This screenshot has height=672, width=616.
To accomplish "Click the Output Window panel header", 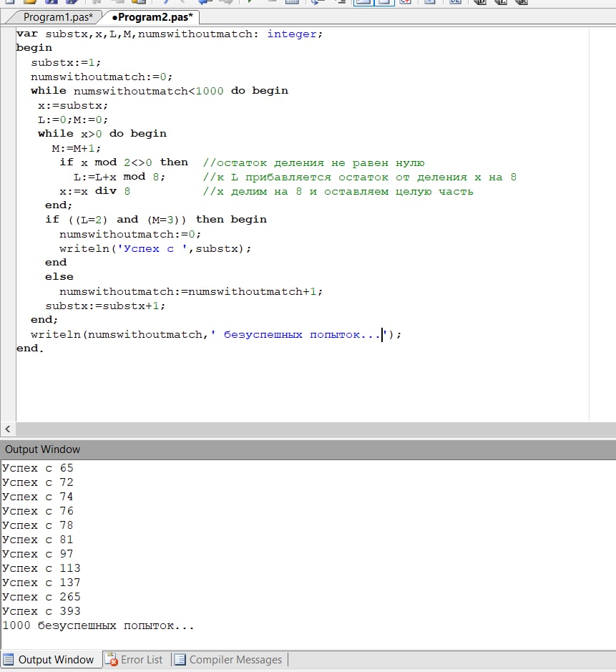I will click(x=308, y=449).
